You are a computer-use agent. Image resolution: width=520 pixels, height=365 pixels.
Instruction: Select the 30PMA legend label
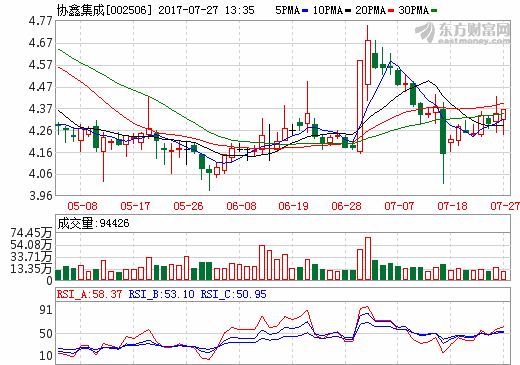point(414,11)
